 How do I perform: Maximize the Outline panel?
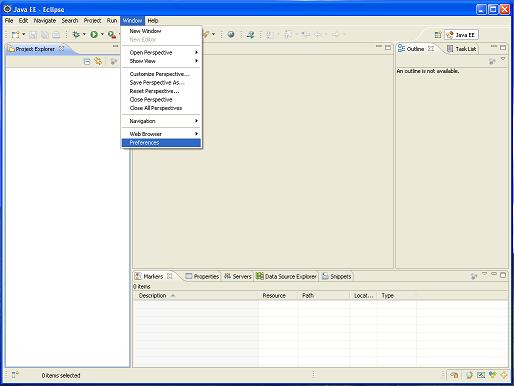[503, 47]
